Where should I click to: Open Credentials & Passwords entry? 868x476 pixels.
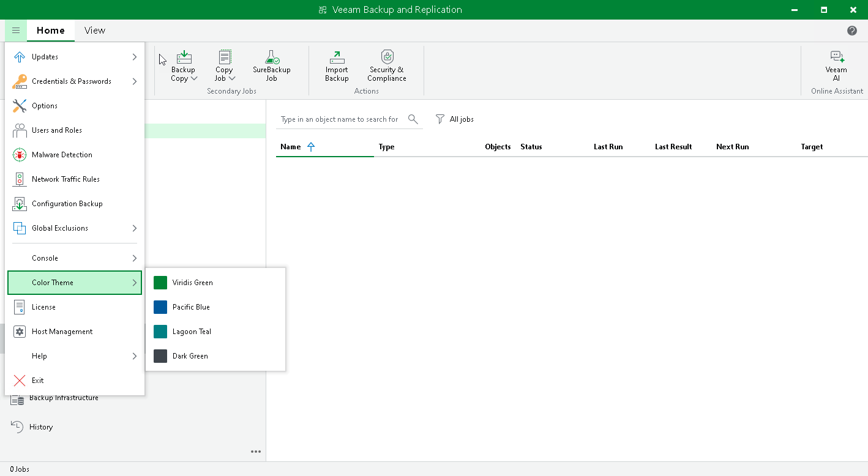coord(75,81)
